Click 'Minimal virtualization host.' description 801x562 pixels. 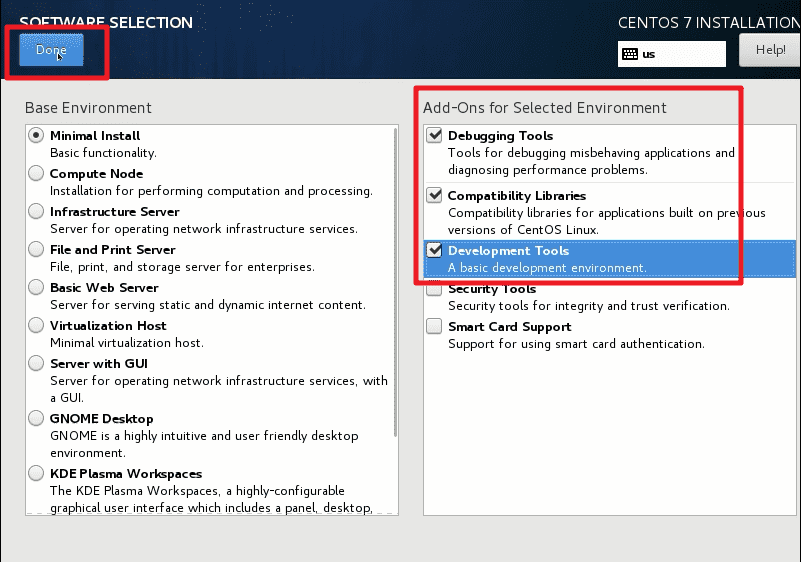click(x=127, y=343)
